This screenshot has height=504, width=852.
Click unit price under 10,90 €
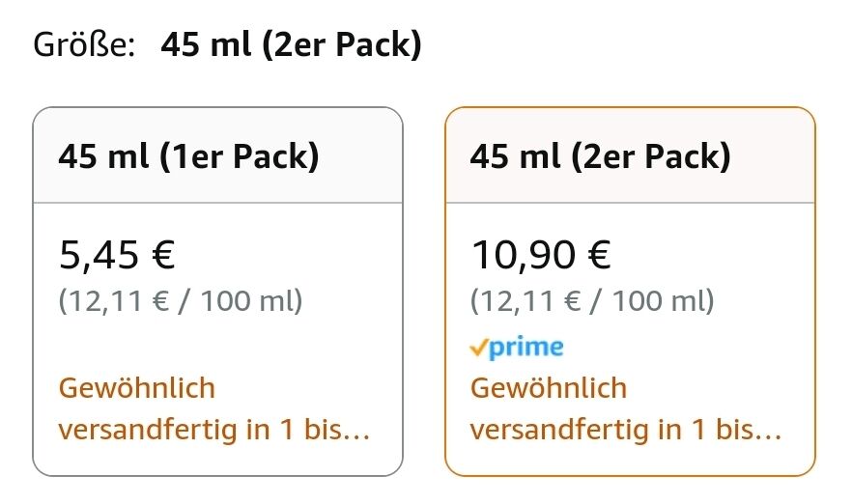pos(592,301)
